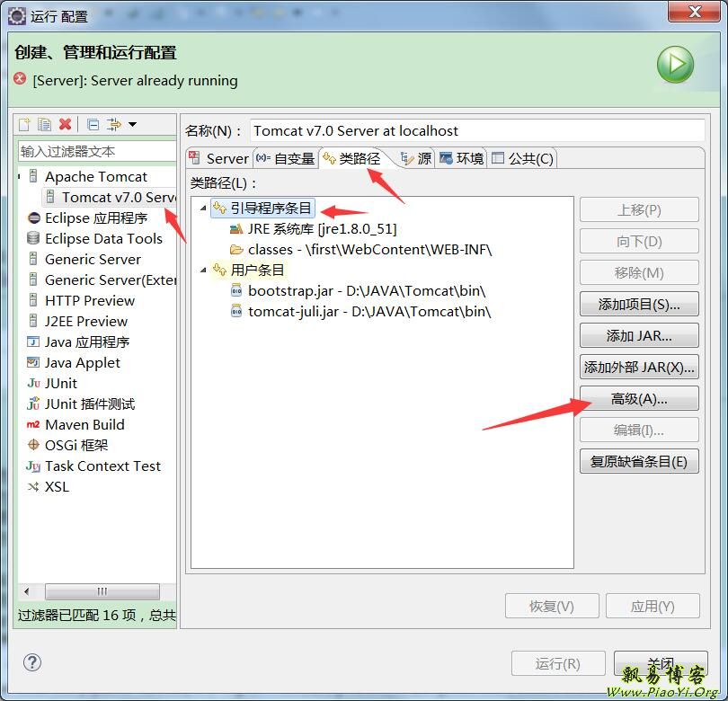Screen dimensions: 728x701
Task: Open the filter launch configurations icon
Action: click(x=113, y=124)
